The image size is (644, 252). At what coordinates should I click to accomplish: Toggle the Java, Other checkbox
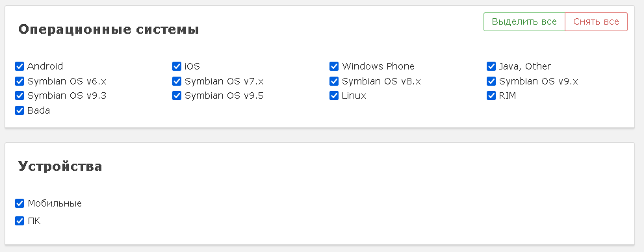click(491, 66)
